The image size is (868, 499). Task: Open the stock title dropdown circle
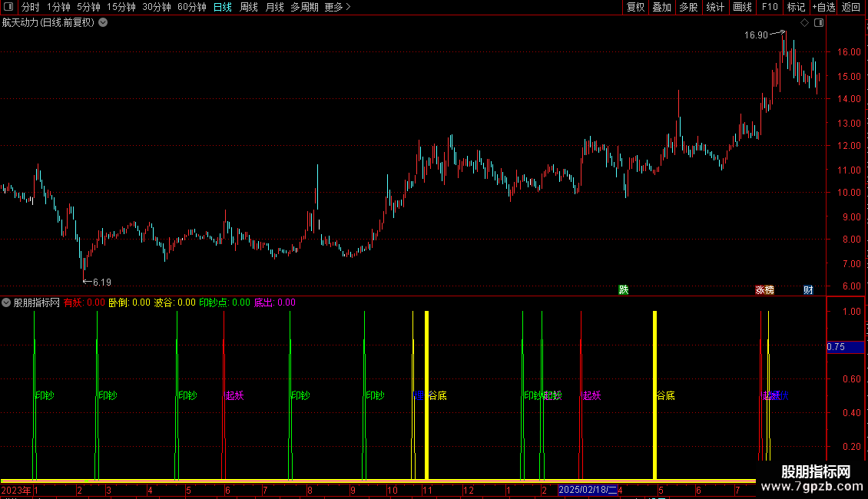[103, 22]
